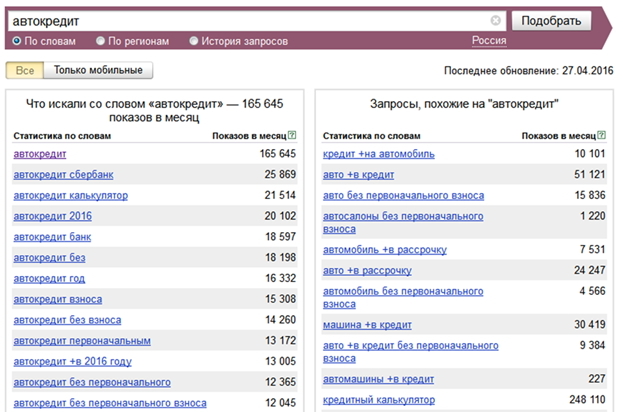Click the value '24 247'

[x=590, y=270]
